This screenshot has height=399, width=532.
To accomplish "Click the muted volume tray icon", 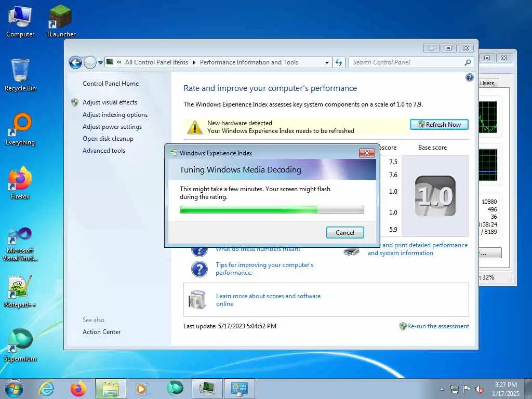I will (x=480, y=389).
